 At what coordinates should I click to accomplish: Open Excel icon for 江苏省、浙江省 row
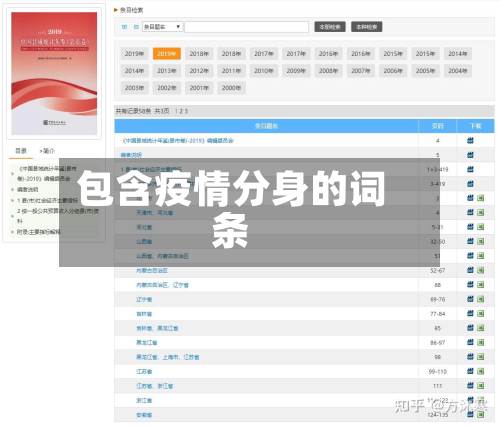[x=480, y=386]
